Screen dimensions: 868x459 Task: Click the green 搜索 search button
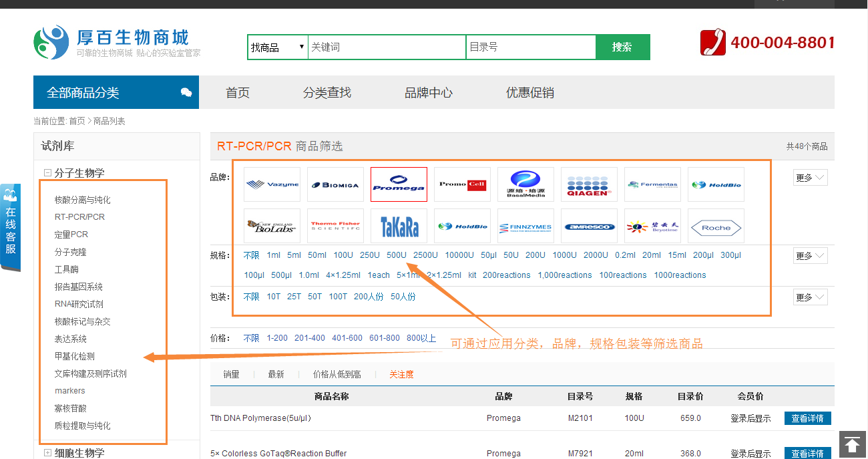622,47
